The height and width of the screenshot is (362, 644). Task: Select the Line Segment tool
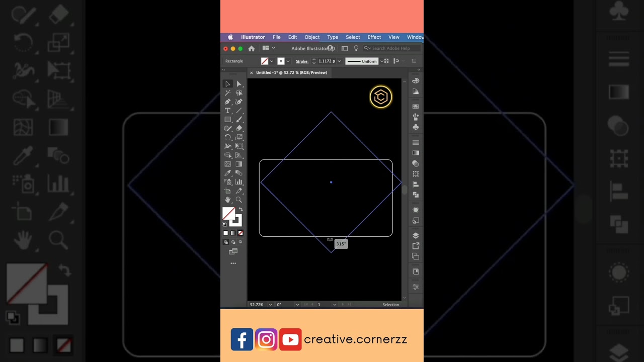239,111
